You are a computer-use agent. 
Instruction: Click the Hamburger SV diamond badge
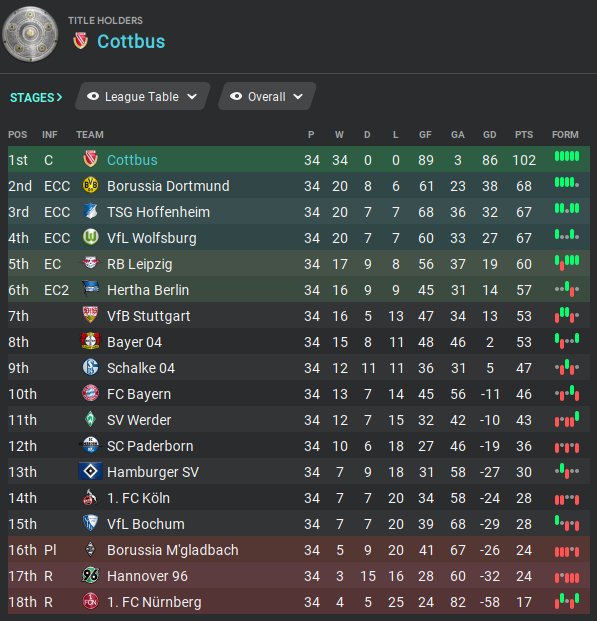(90, 471)
